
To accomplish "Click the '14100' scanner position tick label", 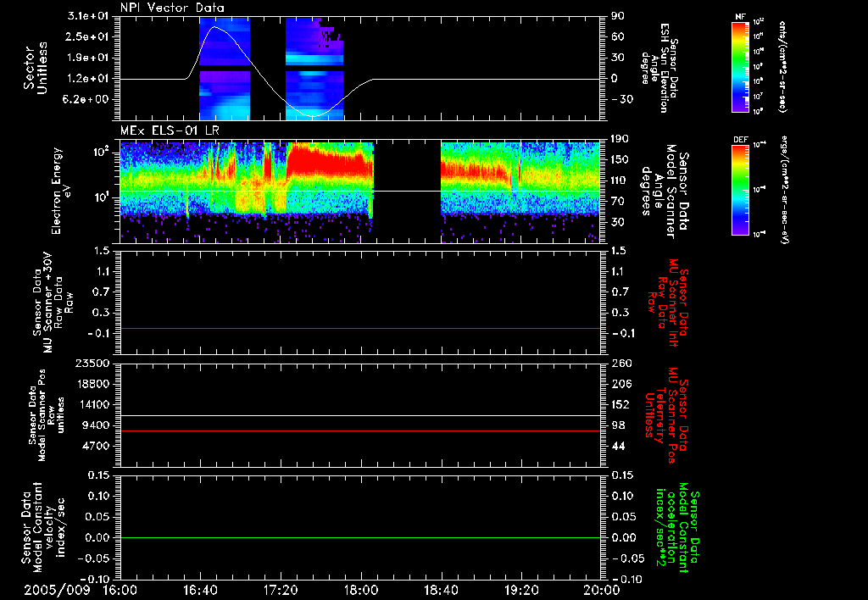I will pos(92,404).
